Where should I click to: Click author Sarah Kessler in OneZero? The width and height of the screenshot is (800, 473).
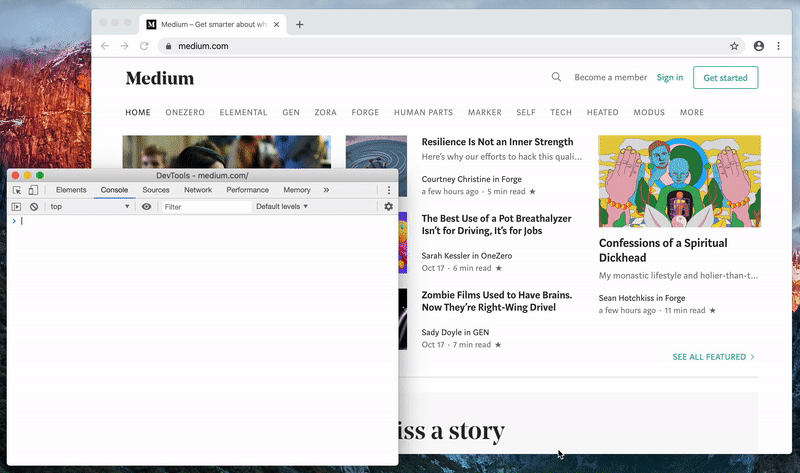pyautogui.click(x=467, y=256)
